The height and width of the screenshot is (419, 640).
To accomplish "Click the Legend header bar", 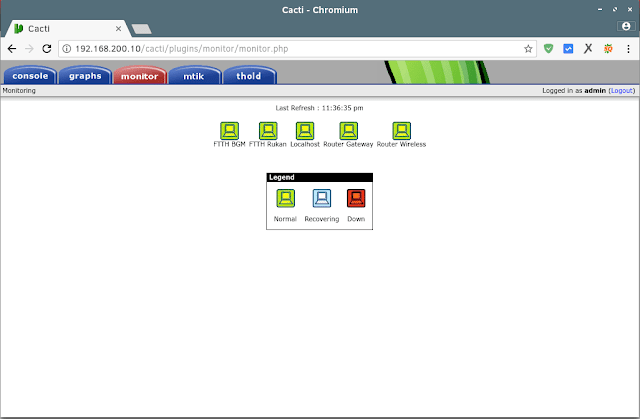I will pyautogui.click(x=320, y=177).
